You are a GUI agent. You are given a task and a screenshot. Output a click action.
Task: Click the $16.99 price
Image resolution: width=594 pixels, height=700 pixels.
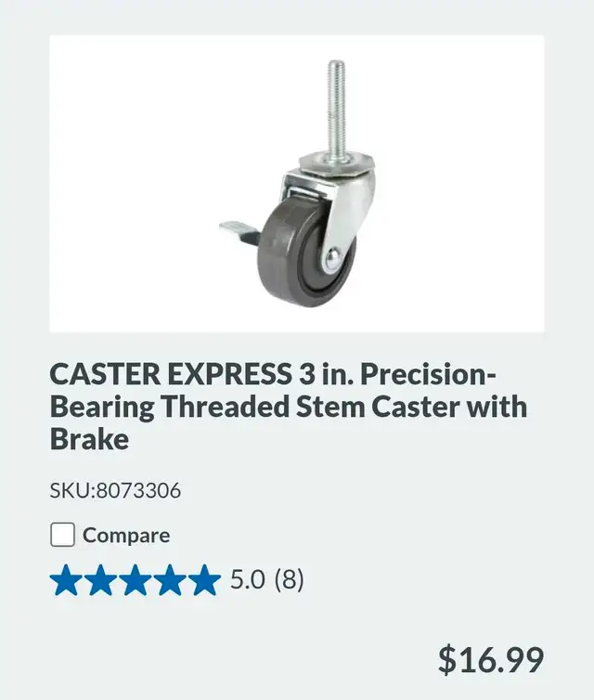491,659
